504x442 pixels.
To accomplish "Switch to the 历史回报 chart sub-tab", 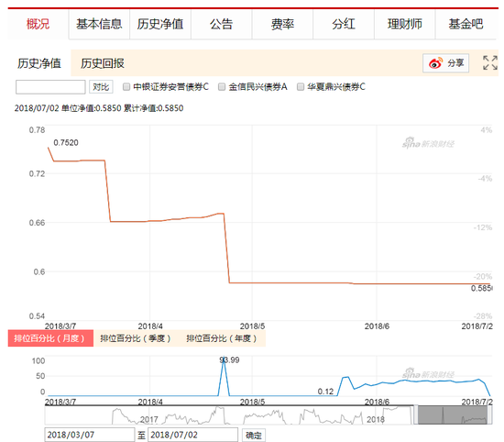I will coord(103,63).
